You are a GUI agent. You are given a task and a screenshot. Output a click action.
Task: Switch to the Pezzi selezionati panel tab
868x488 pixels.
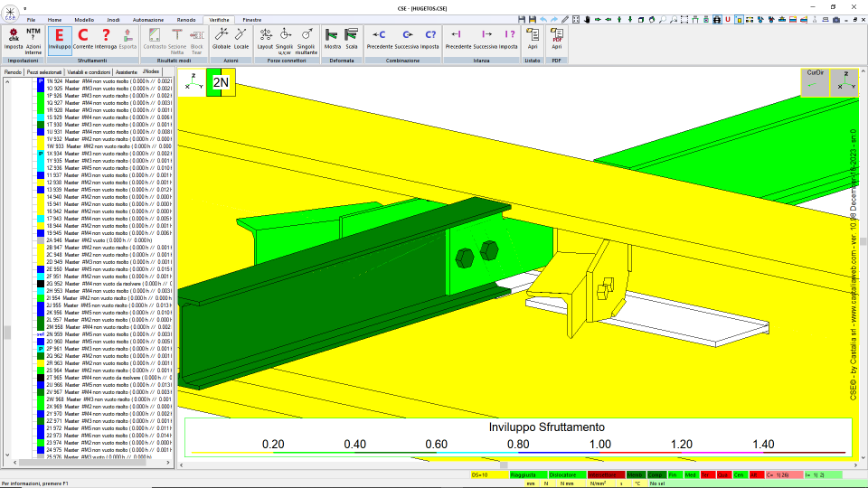coord(44,72)
